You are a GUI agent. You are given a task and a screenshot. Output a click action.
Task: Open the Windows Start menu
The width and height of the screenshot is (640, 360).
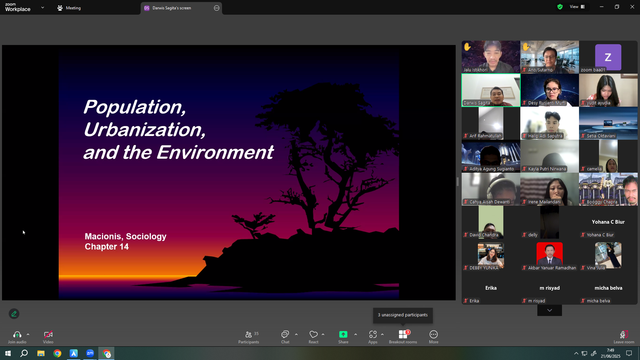click(7, 353)
